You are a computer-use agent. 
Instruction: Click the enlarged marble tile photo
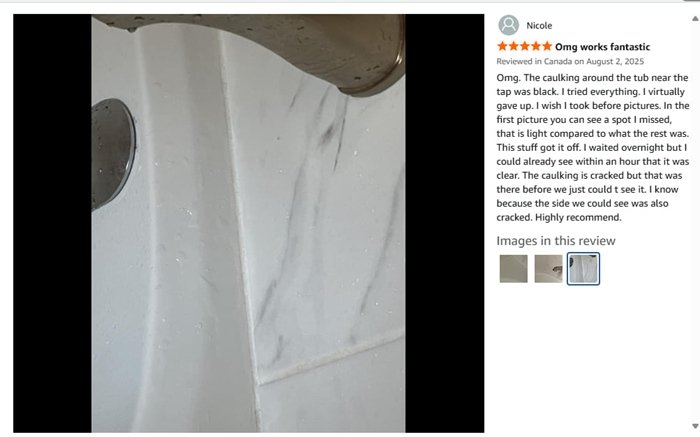(248, 223)
